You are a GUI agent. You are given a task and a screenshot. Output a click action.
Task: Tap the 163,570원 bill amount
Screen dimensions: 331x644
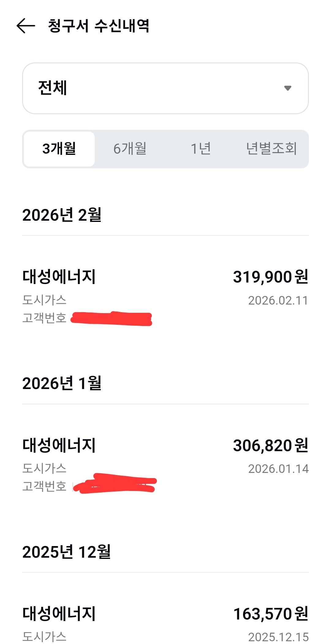pos(270,614)
